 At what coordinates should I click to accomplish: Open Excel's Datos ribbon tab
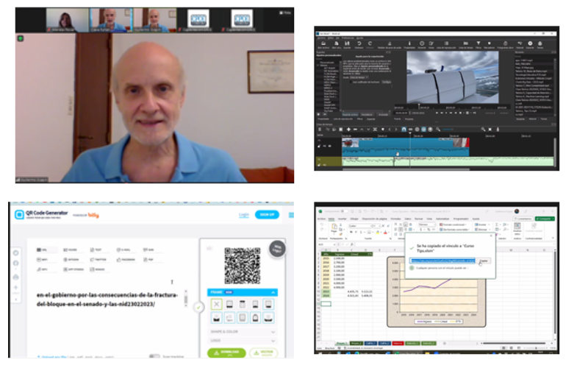(408, 219)
